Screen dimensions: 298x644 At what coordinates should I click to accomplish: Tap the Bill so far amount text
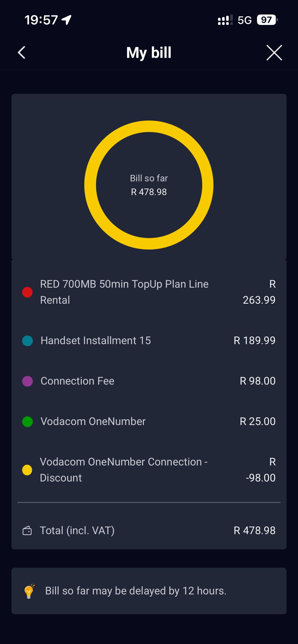(x=149, y=192)
